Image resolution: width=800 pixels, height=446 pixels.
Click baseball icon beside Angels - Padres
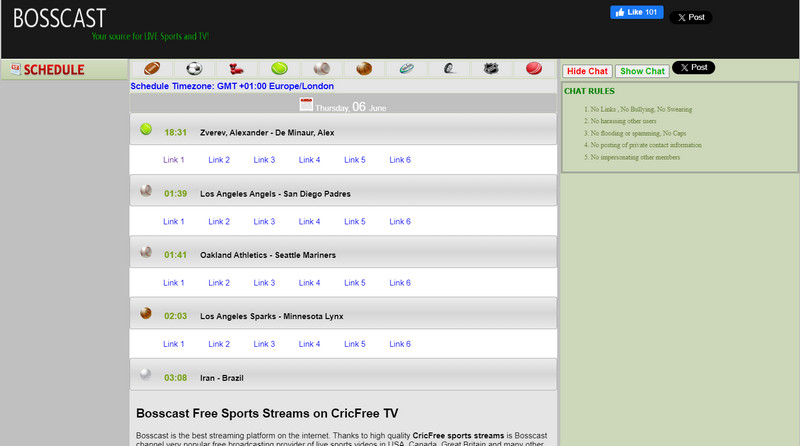tap(146, 190)
